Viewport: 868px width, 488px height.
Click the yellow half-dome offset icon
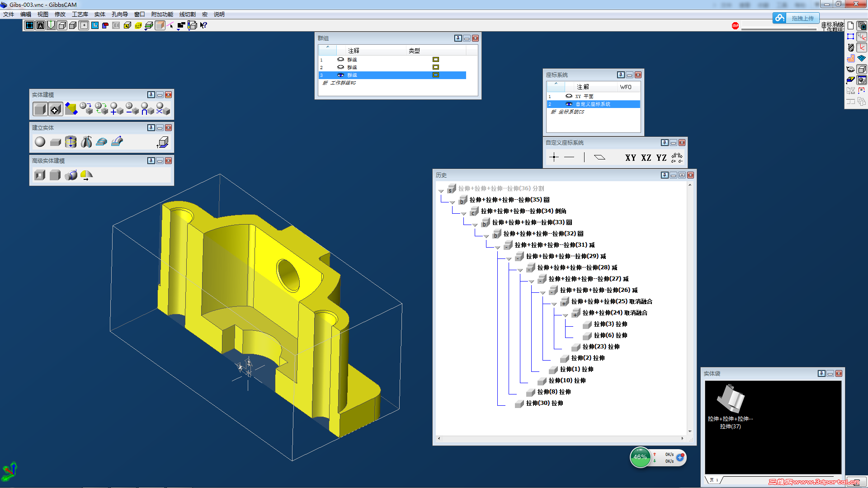click(x=86, y=175)
